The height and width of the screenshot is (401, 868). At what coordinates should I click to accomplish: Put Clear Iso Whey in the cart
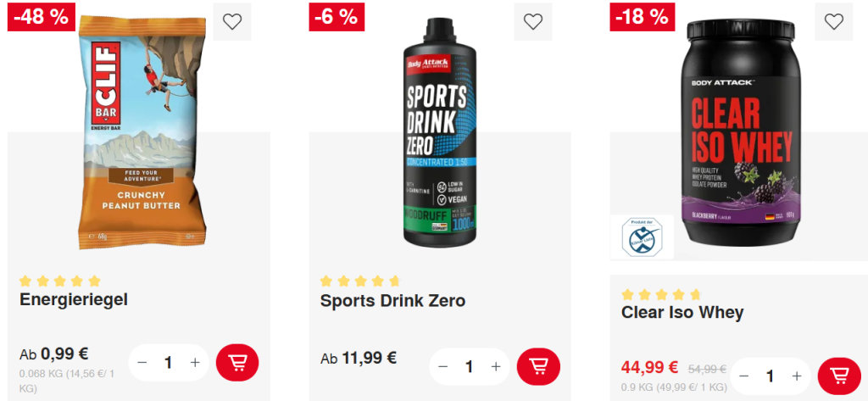point(839,376)
